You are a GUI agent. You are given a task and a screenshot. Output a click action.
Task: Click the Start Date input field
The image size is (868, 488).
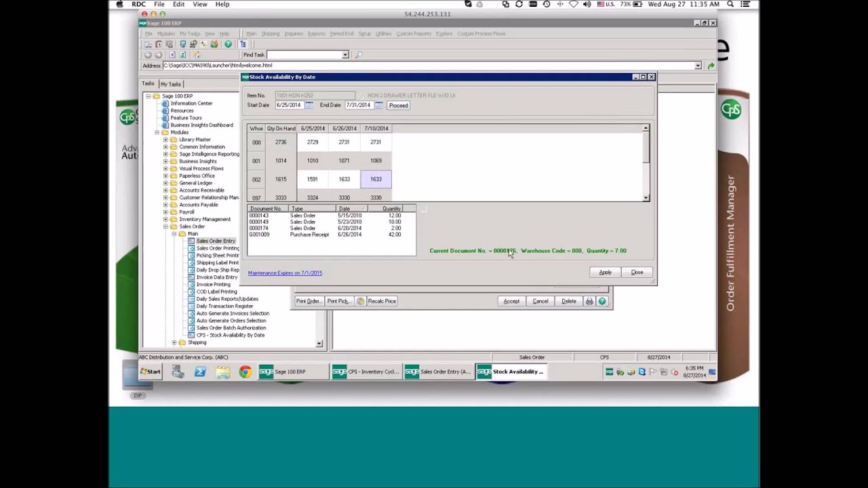[288, 105]
